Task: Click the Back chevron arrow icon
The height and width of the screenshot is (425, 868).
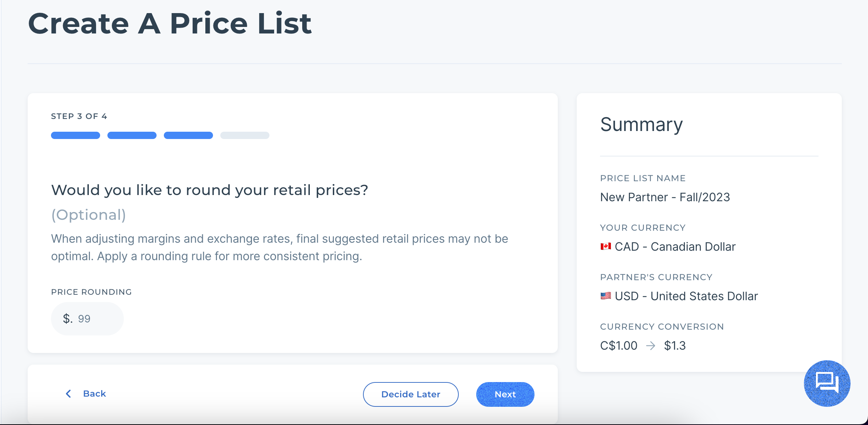Action: click(68, 394)
